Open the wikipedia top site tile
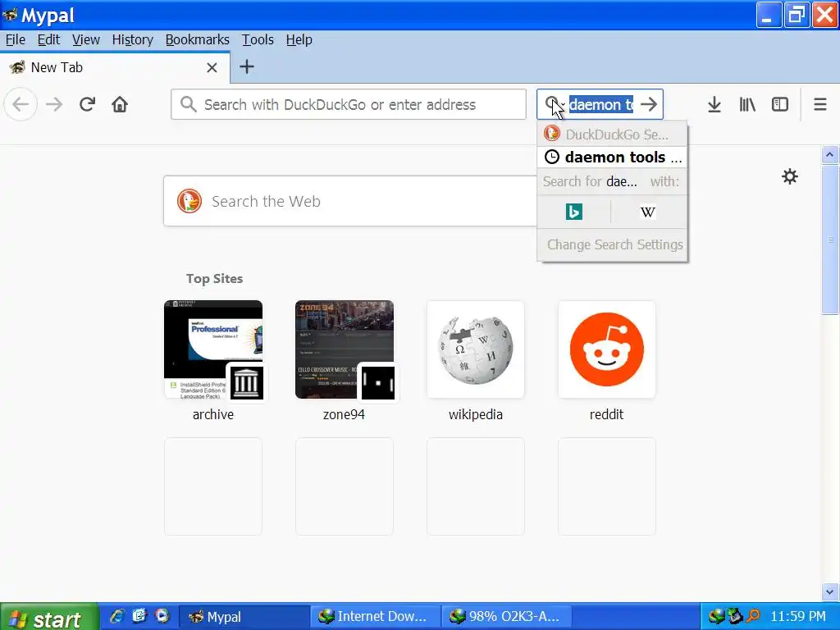Screen dimensions: 840x630 pos(476,349)
